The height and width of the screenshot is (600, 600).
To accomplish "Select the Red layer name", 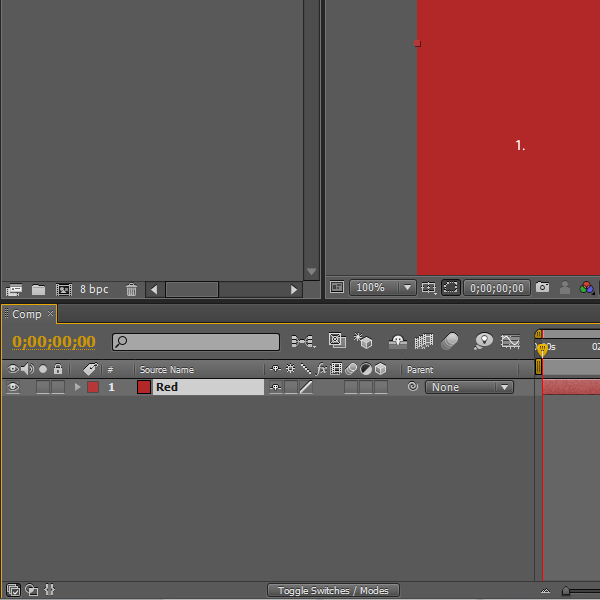I will click(x=208, y=387).
